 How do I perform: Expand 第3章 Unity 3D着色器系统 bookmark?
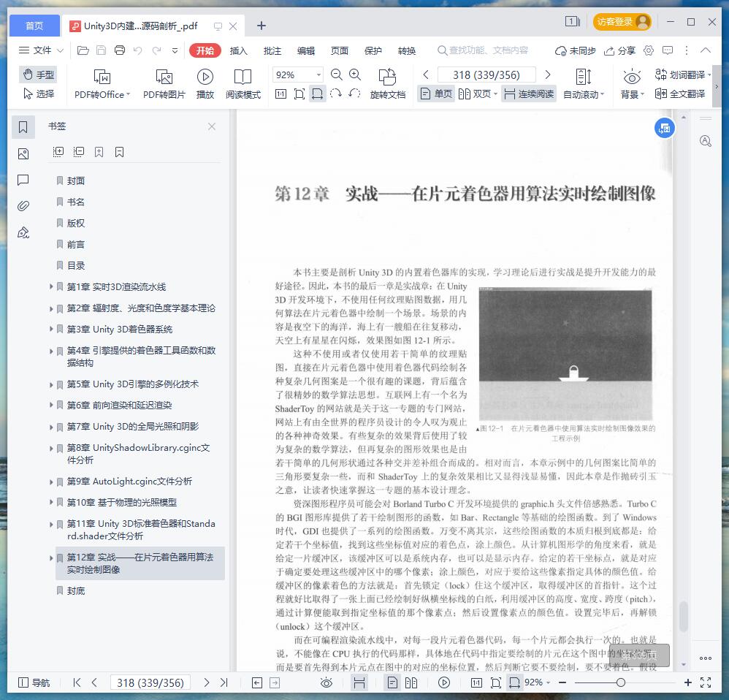(x=51, y=329)
